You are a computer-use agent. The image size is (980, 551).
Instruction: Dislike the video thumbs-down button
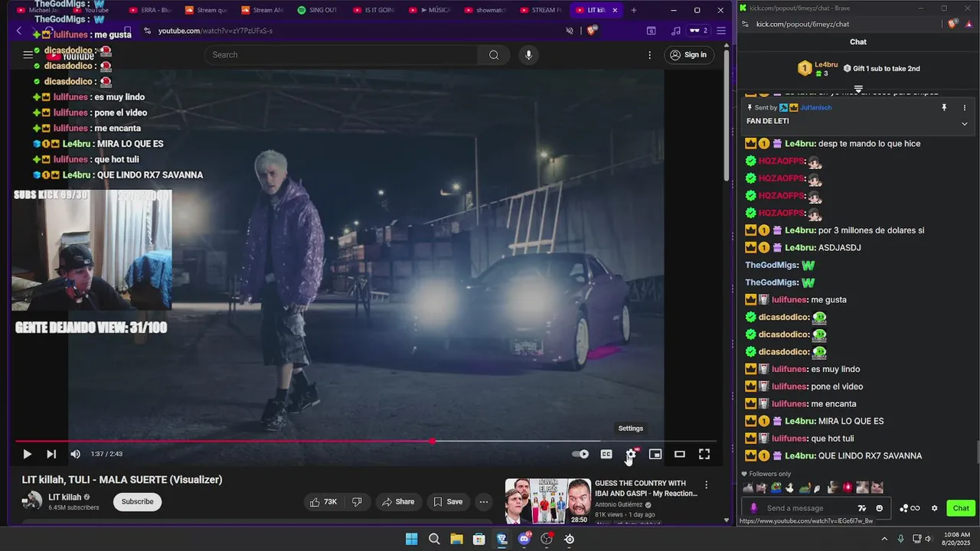(357, 502)
